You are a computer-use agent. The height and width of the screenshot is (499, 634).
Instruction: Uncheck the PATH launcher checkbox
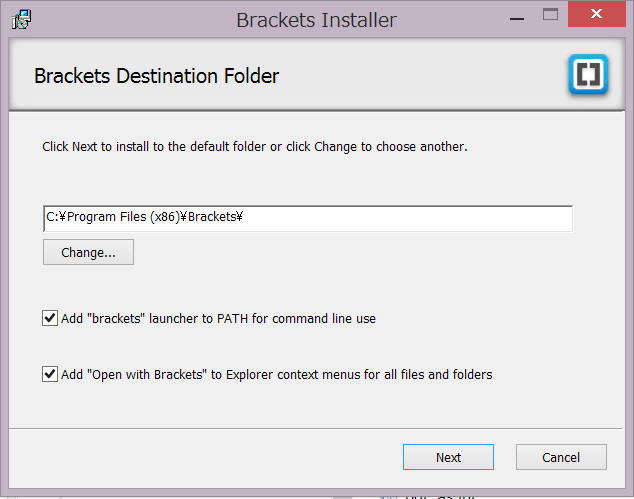click(x=50, y=318)
